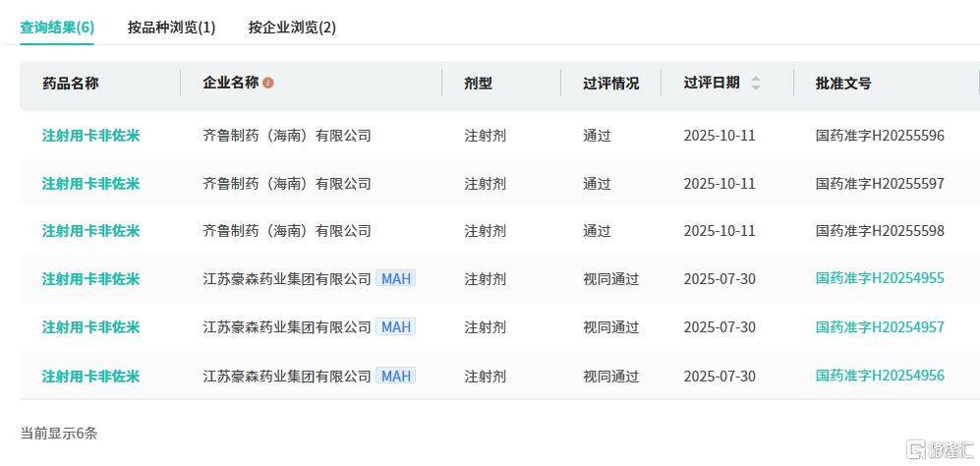Click the MAH badge in the H20254955 row

tap(395, 279)
